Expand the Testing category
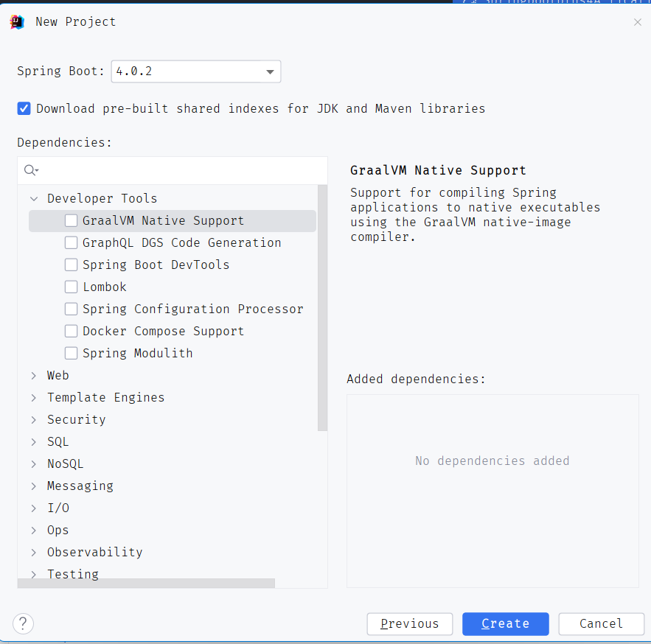The width and height of the screenshot is (651, 644). tap(34, 574)
